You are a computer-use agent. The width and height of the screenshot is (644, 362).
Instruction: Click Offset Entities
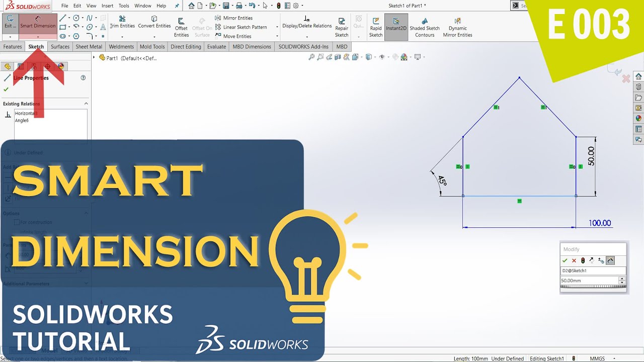click(x=181, y=27)
